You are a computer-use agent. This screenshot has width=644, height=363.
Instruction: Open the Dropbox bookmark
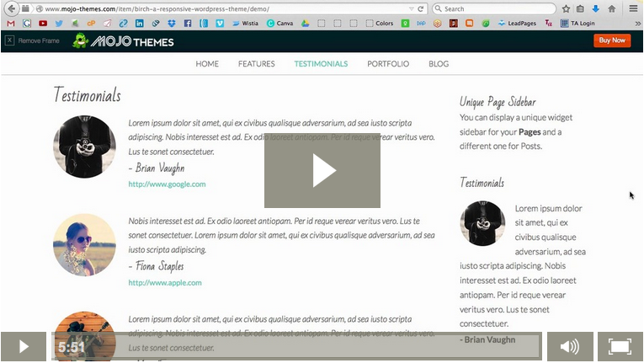(x=171, y=24)
